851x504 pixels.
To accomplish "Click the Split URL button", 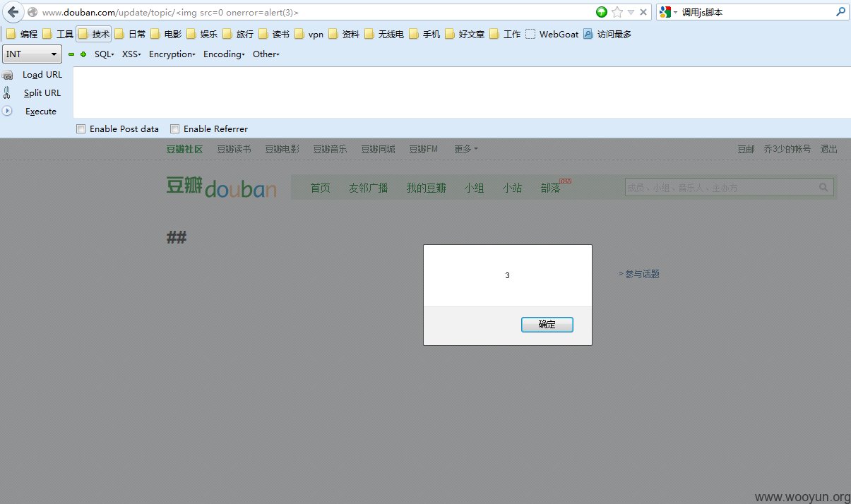I will 32,93.
